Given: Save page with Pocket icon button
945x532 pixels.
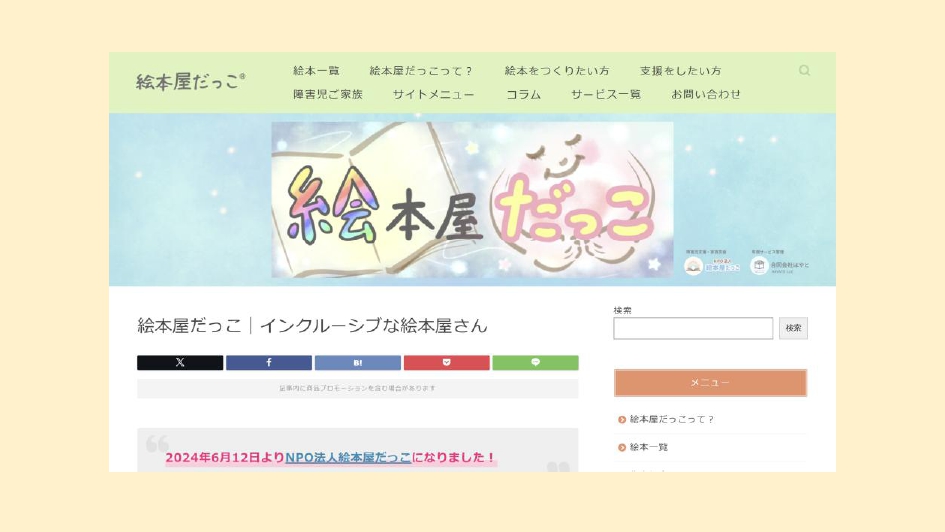Looking at the screenshot, I should (447, 362).
